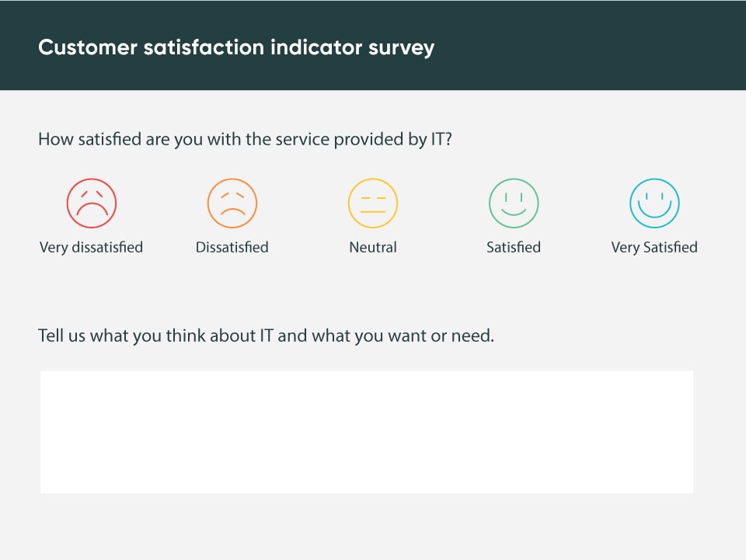Click the "How satisfied are you" question text

click(246, 140)
